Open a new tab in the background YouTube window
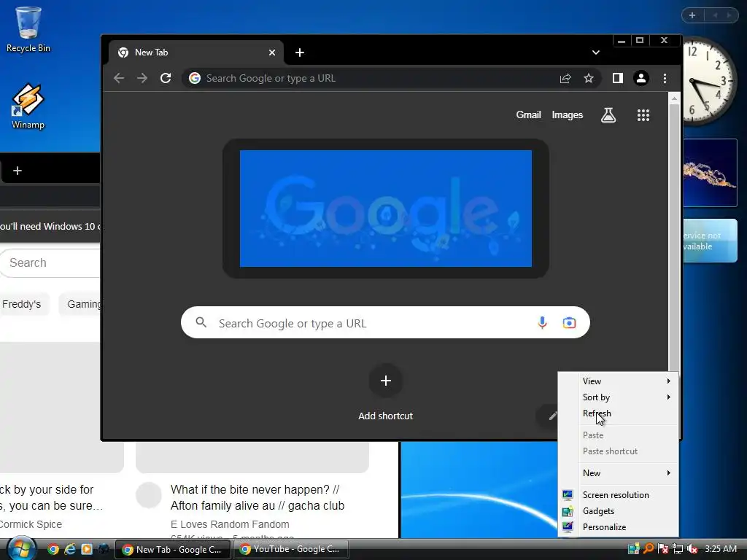This screenshot has height=560, width=747. (18, 171)
